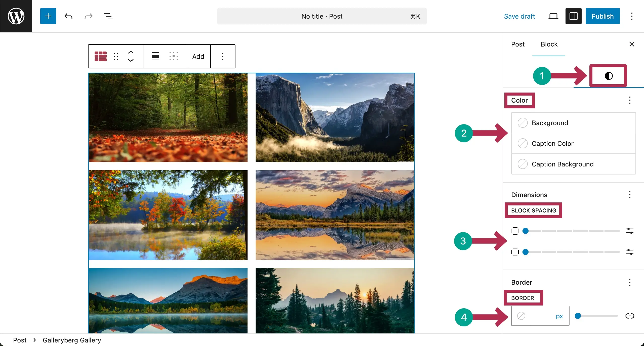Click the No title Post field

(x=321, y=16)
